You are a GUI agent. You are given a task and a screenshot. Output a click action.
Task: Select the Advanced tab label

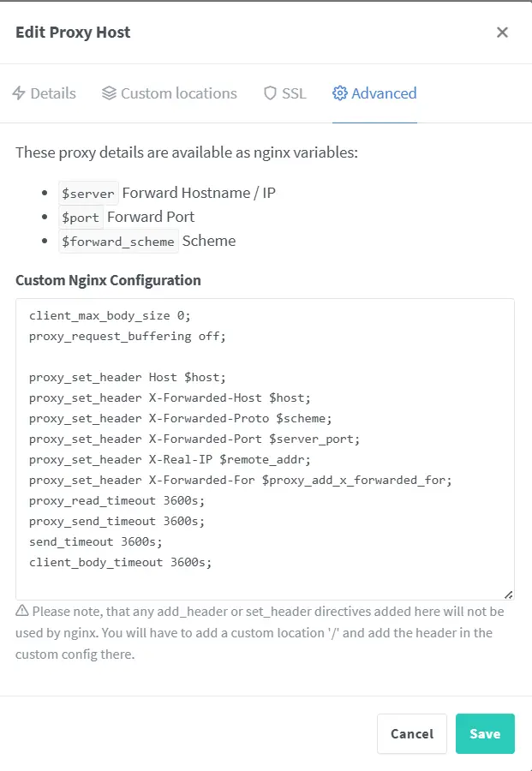[384, 93]
